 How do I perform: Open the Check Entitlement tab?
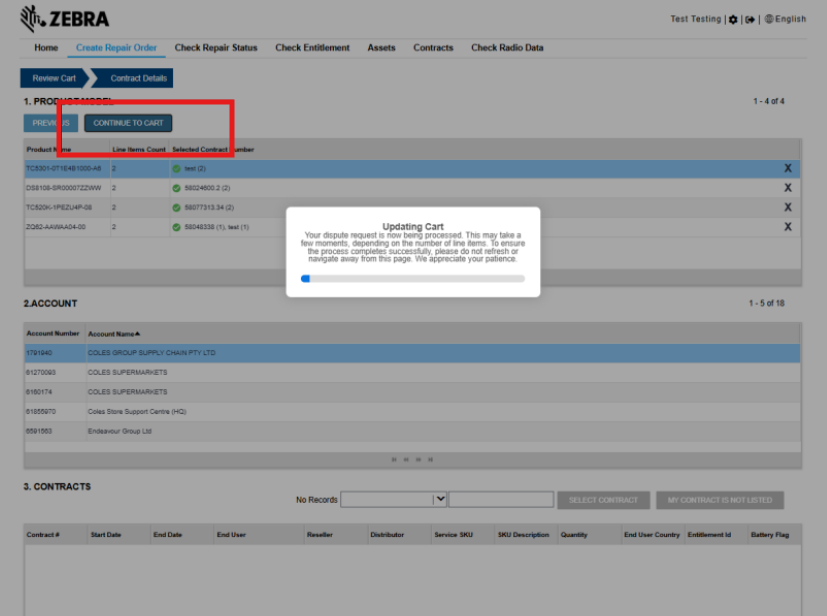pos(312,47)
